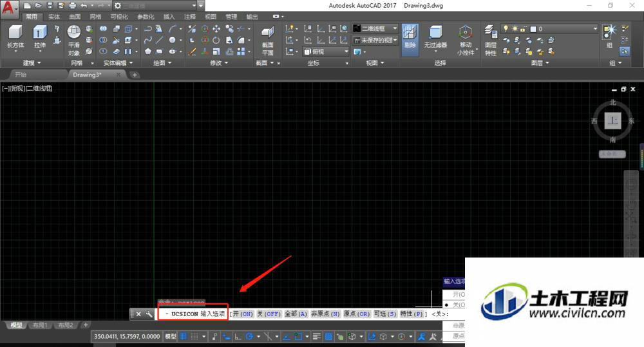Choose the 关(OFF) command option
The height and width of the screenshot is (347, 644).
coord(269,314)
